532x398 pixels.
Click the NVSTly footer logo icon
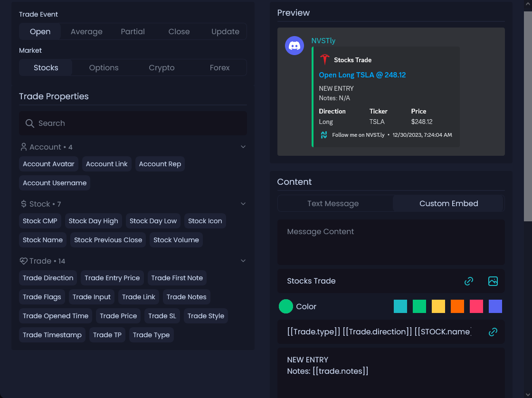coord(323,135)
